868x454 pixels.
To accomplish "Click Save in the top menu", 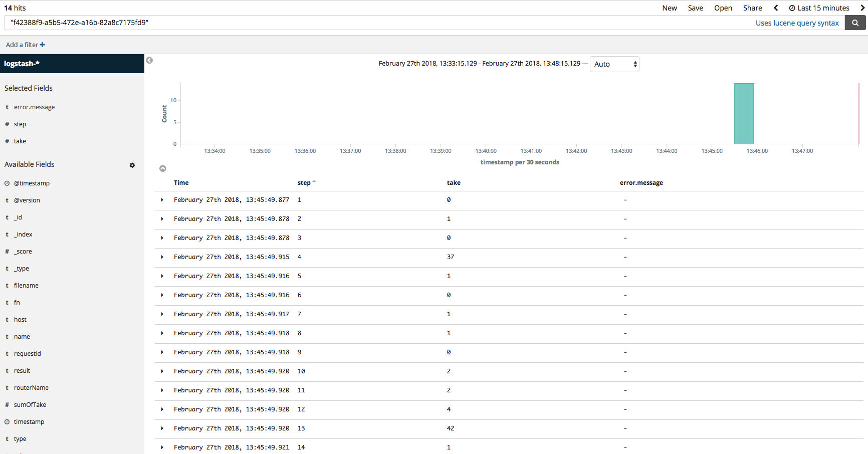I will 695,8.
